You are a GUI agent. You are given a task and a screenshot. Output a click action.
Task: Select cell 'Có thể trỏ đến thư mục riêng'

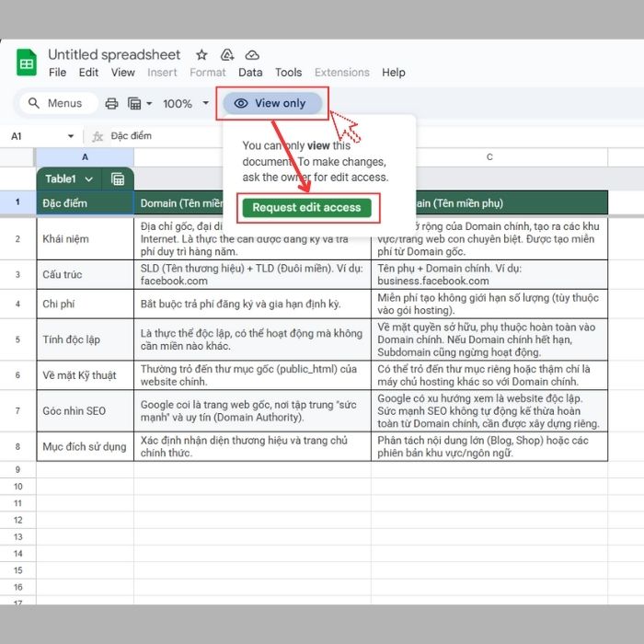[x=489, y=375]
